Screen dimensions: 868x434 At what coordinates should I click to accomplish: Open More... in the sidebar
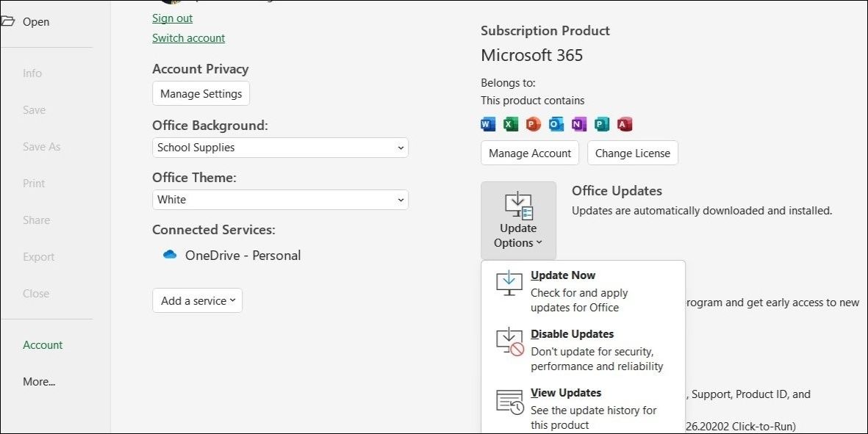click(x=39, y=381)
